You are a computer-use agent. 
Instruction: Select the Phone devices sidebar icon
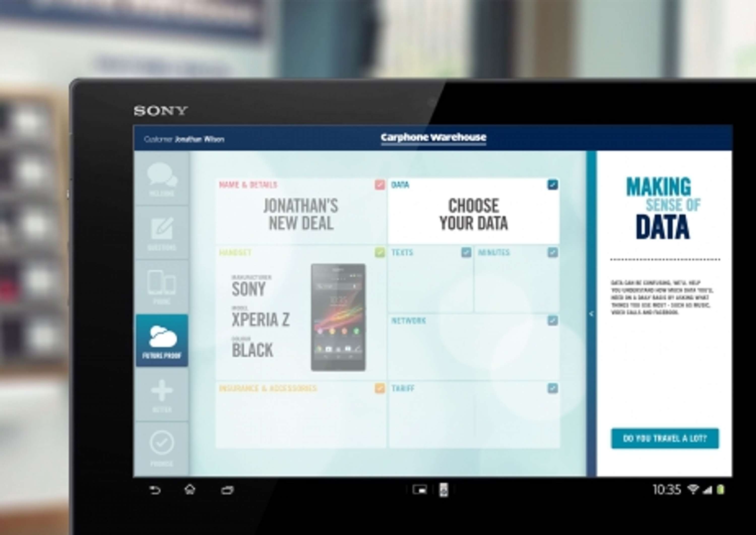tap(162, 287)
